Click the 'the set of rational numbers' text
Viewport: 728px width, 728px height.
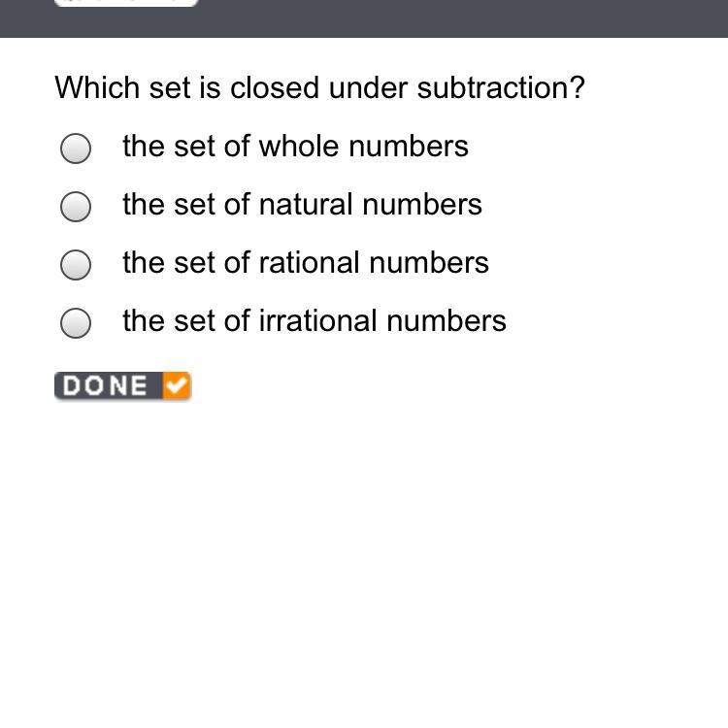point(306,263)
